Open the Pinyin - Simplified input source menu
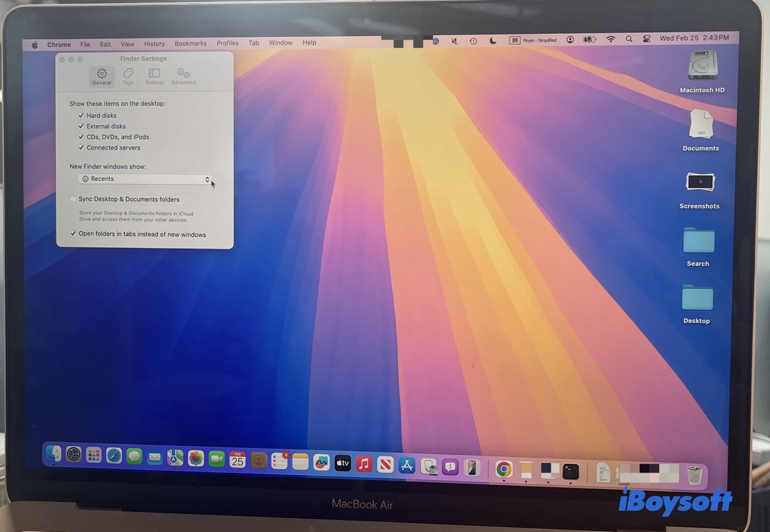 tap(533, 39)
